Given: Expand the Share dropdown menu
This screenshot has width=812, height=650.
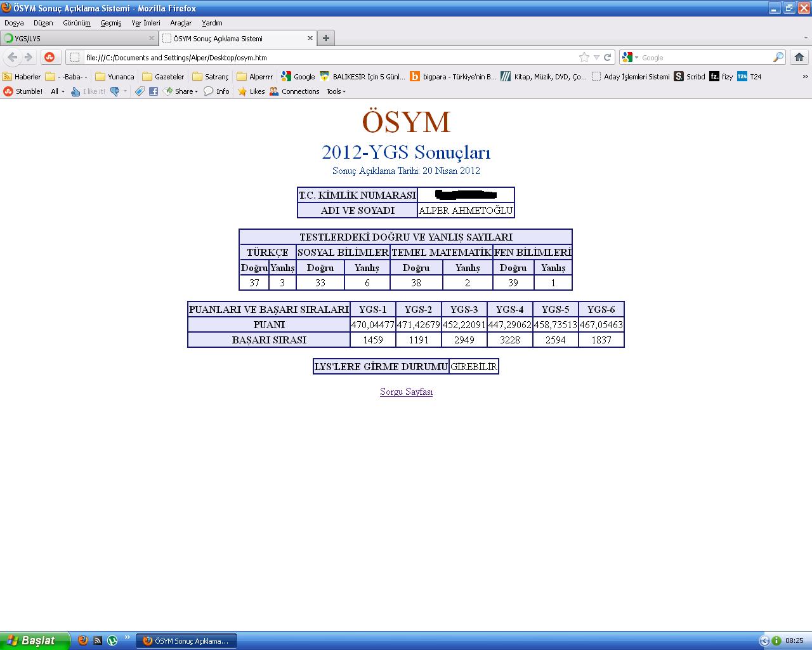Looking at the screenshot, I should pos(185,91).
